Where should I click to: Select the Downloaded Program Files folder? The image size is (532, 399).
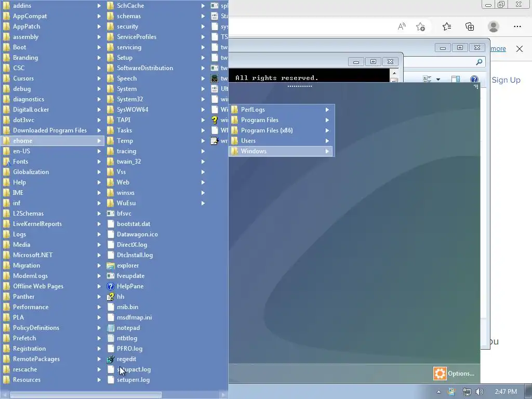[50, 130]
